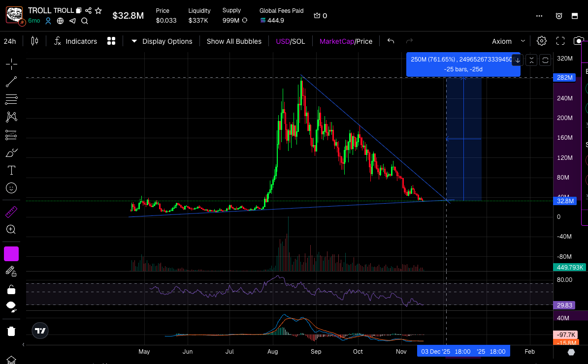Open chart settings gear

[542, 41]
